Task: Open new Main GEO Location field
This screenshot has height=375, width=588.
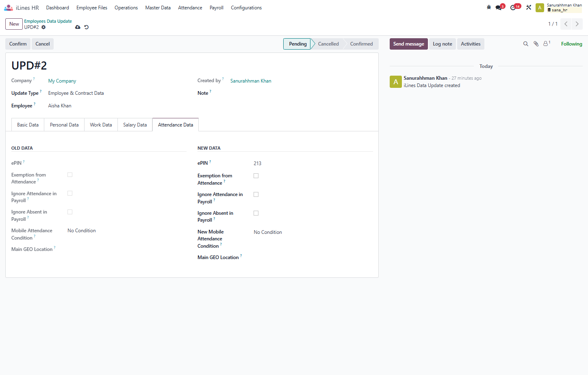Action: click(x=313, y=257)
